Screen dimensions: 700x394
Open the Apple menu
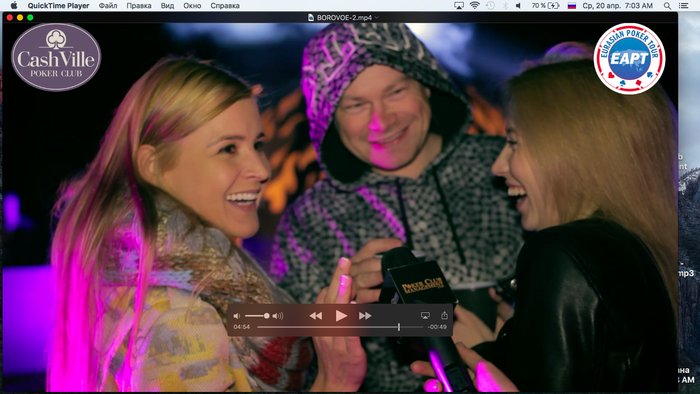(14, 5)
